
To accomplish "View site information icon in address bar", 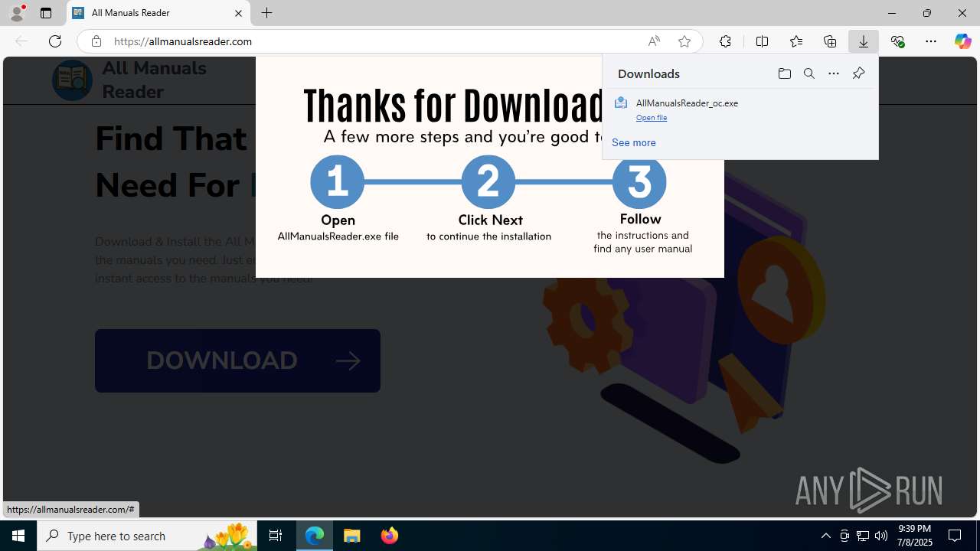I will point(96,41).
